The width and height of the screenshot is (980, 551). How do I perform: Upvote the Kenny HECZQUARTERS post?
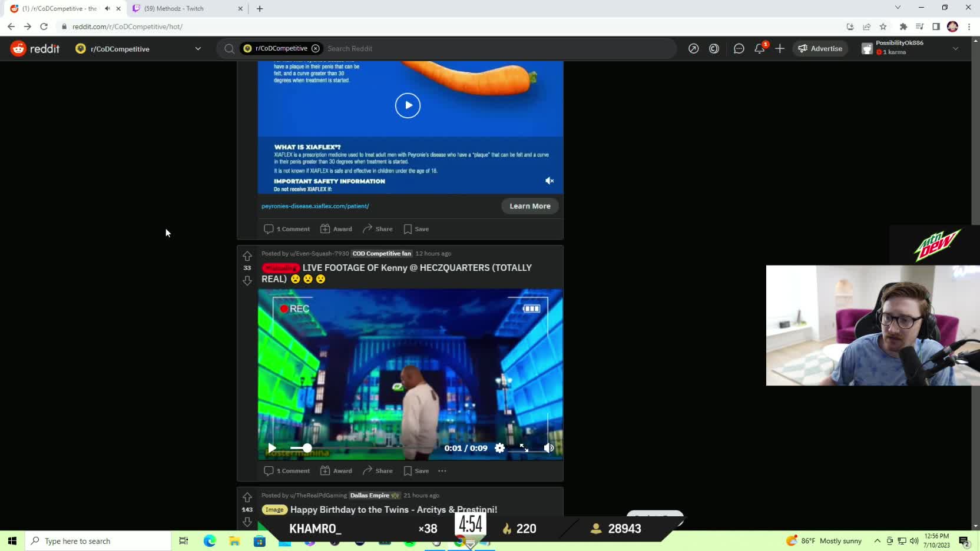click(x=247, y=256)
